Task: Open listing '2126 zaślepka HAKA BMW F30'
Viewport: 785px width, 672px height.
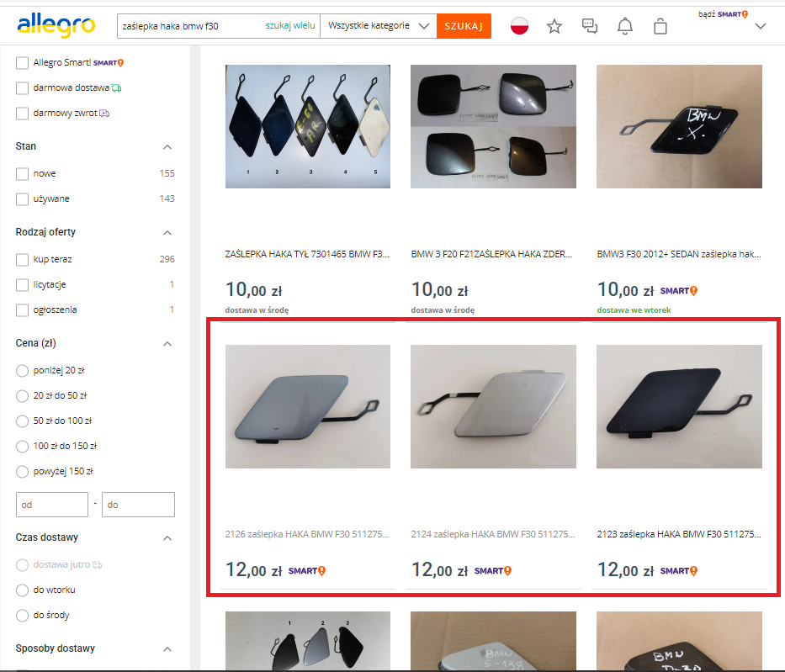Action: click(x=307, y=534)
